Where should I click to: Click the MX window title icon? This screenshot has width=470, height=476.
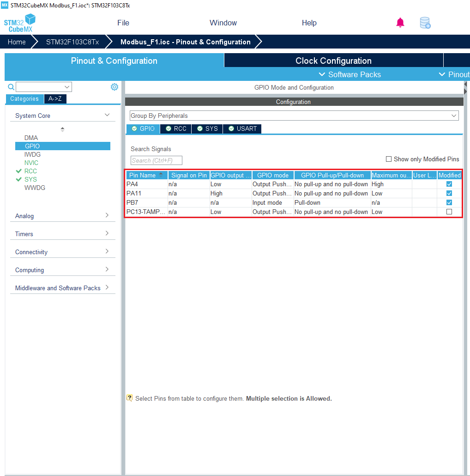[x=5, y=5]
